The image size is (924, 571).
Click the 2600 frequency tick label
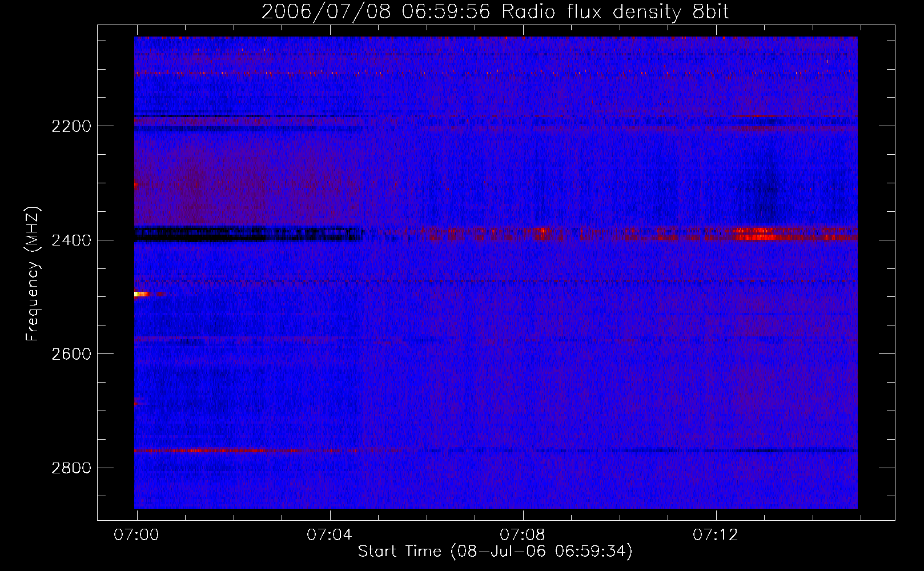(71, 354)
